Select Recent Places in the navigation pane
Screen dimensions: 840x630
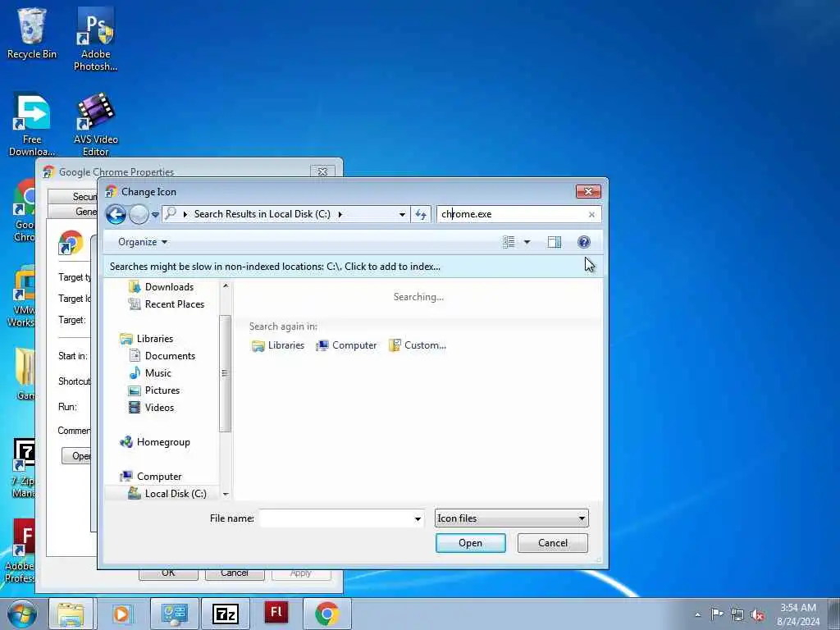(x=167, y=304)
